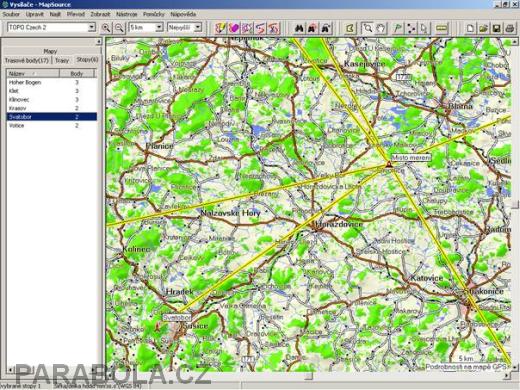This screenshot has width=520, height=390.
Task: Switch to the Trasové body(17) tab
Action: pos(27,60)
